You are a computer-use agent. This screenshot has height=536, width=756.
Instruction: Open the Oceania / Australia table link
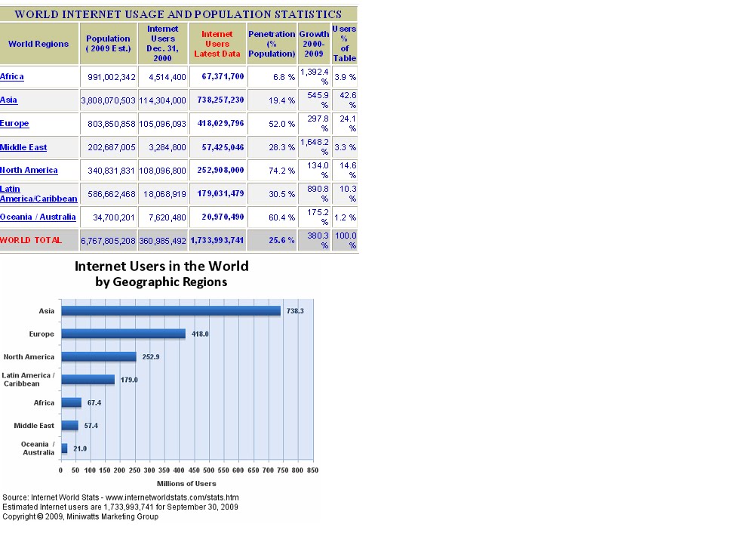click(x=38, y=217)
